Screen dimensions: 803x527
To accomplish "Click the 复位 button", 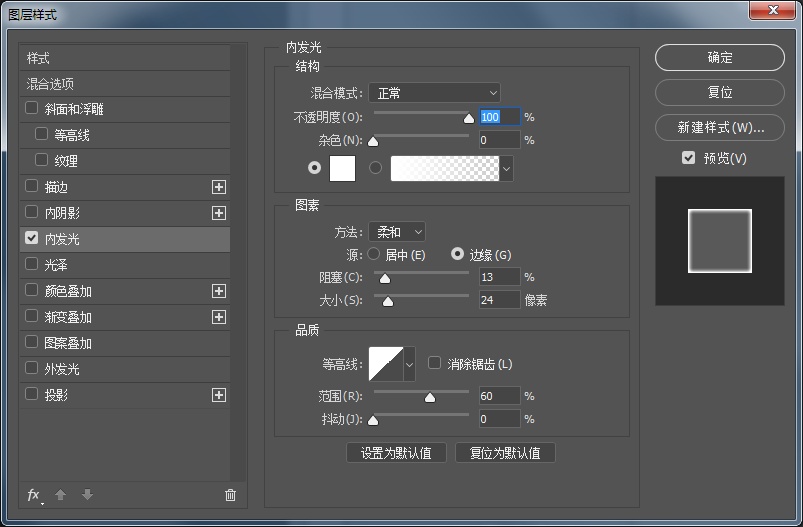I will (x=720, y=92).
